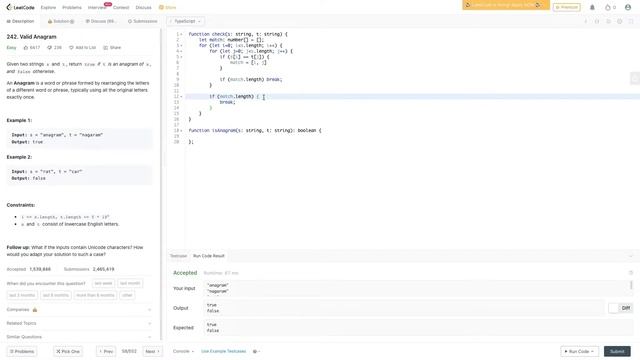
Task: Open Discuss in top navigation
Action: 143,7
